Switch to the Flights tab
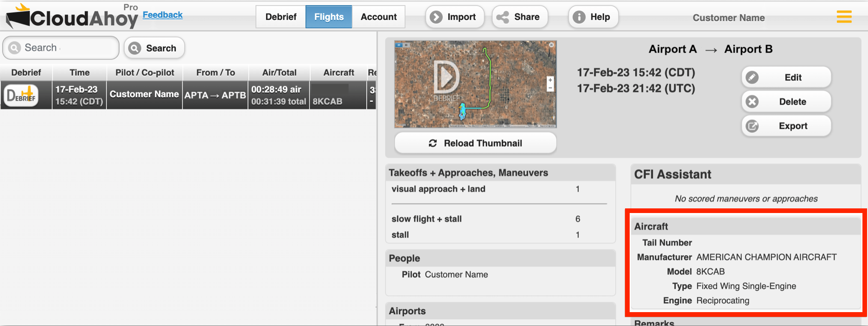Screen dimensions: 868x326 329,17
